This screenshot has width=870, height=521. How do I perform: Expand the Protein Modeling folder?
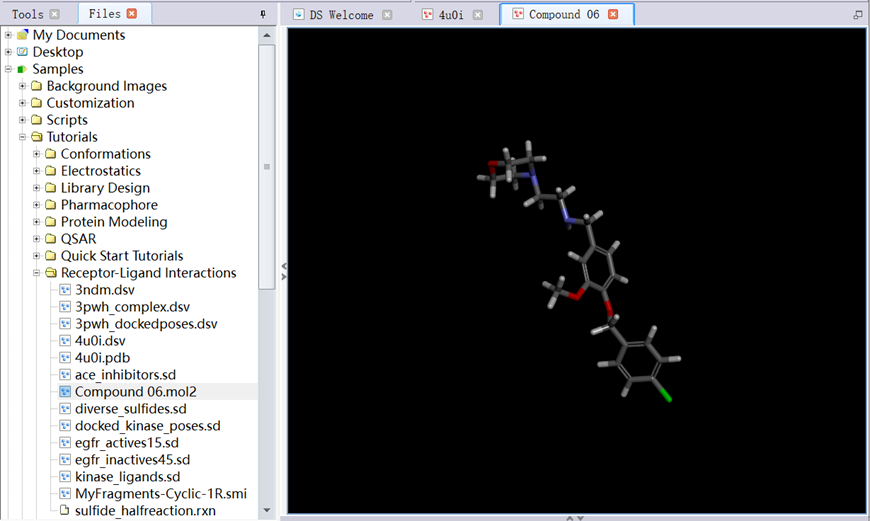36,222
